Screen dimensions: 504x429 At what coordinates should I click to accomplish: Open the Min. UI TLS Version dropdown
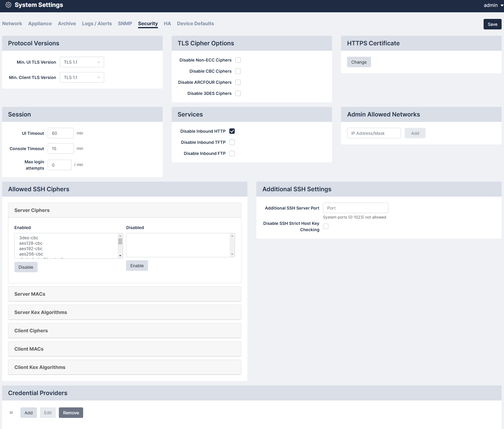click(x=82, y=62)
